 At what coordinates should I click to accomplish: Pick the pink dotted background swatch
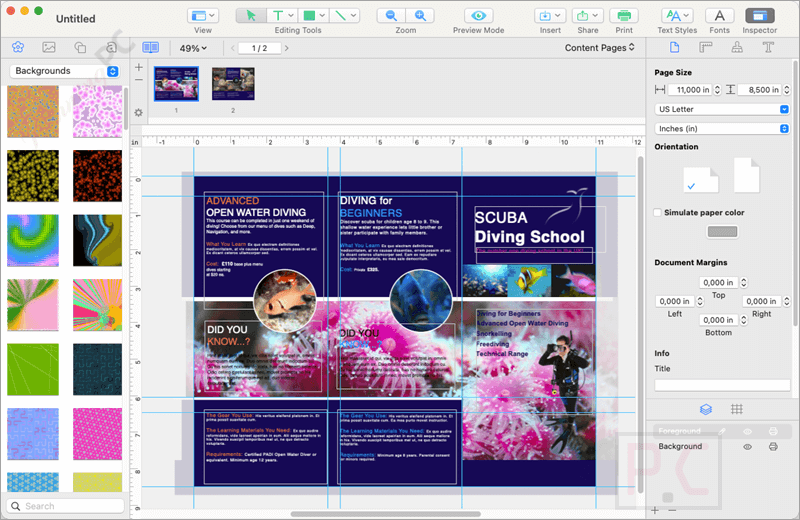[x=97, y=434]
